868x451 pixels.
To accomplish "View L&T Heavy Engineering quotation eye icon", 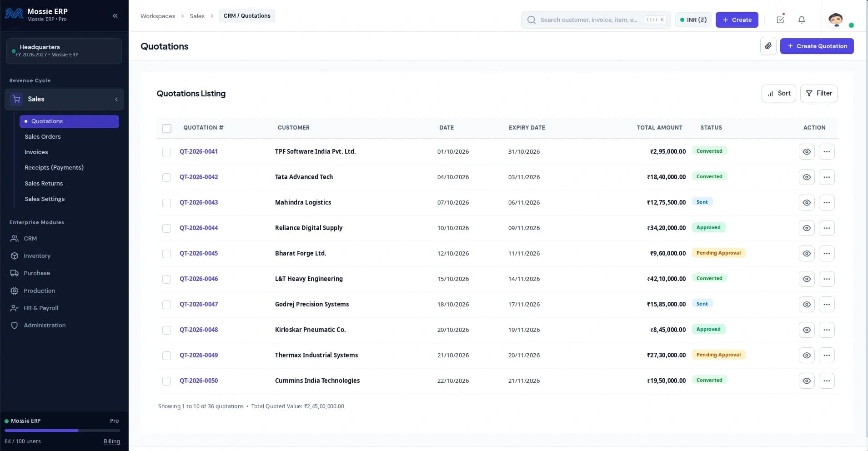I will [x=807, y=279].
